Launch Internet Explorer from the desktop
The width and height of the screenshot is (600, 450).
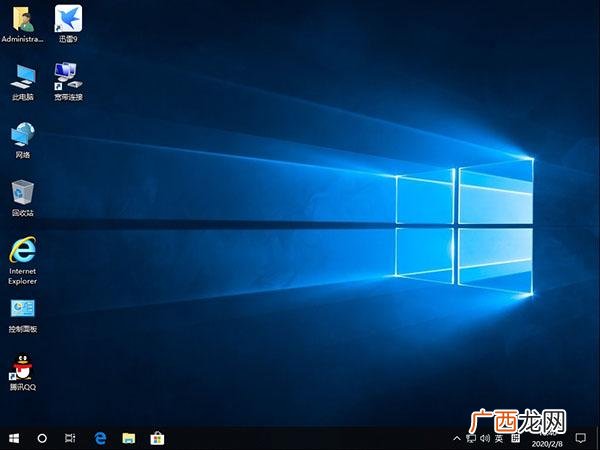click(x=23, y=261)
